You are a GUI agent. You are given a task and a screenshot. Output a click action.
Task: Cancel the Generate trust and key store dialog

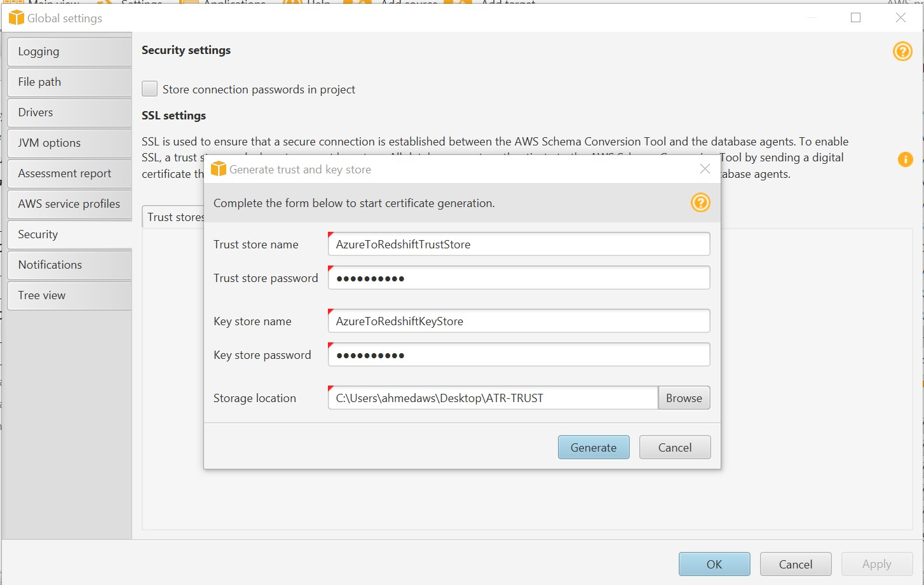(675, 447)
